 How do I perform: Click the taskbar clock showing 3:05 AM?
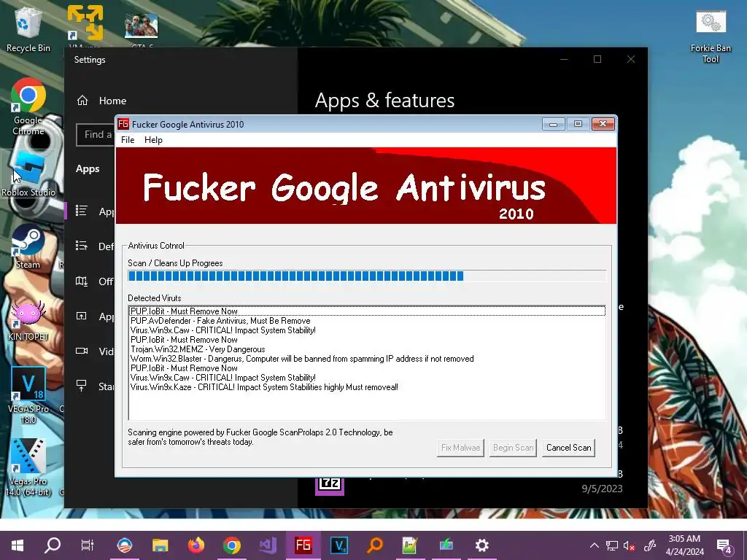coord(684,545)
